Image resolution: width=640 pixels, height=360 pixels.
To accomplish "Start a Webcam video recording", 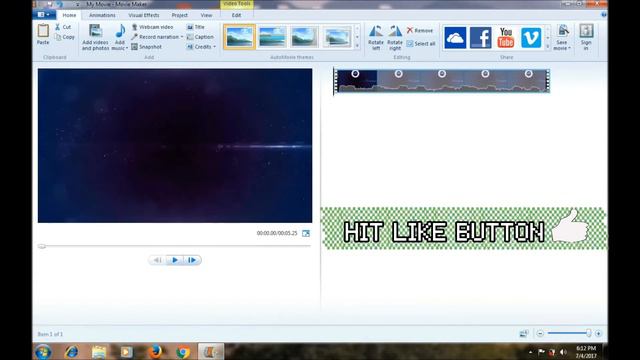I will (152, 27).
